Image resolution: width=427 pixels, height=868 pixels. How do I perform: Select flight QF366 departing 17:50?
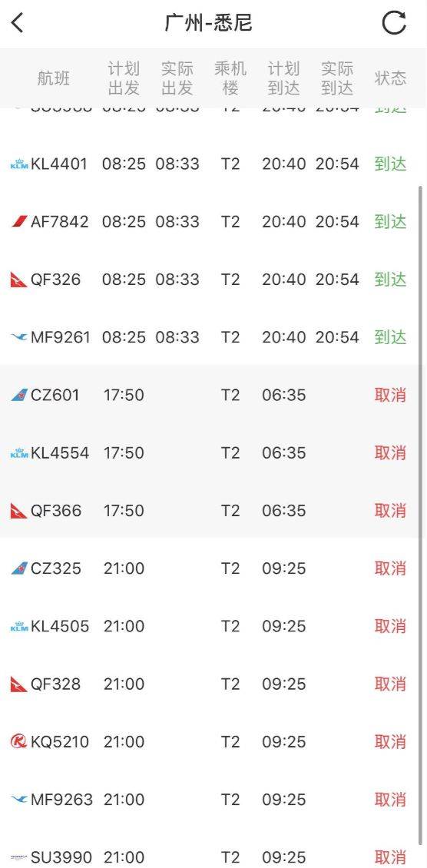coord(210,510)
